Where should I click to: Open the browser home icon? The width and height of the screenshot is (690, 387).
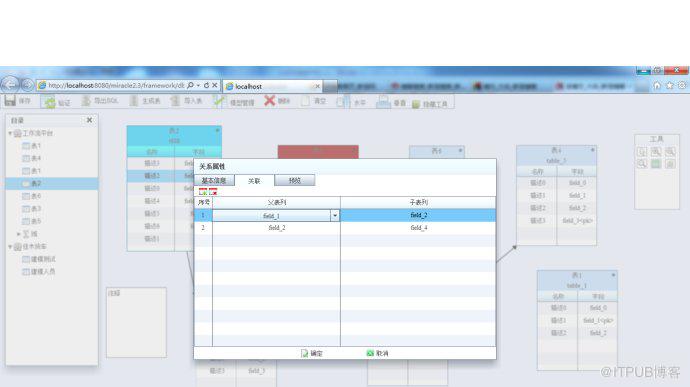click(657, 85)
